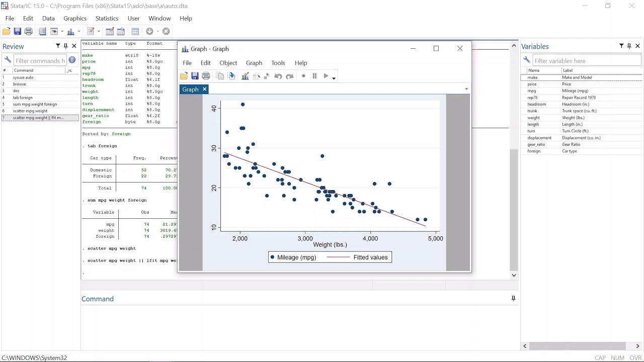
Task: Open the Data Editor (browse) icon
Action: coord(121,31)
